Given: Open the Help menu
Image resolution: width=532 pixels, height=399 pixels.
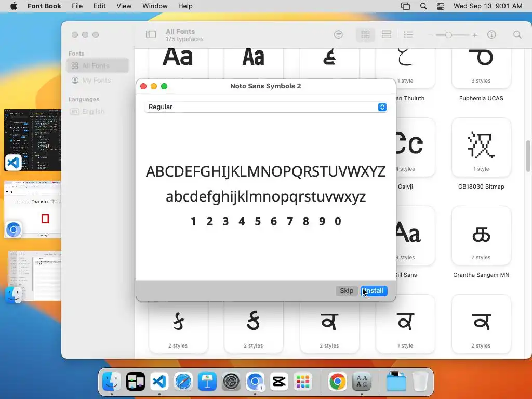Looking at the screenshot, I should [x=185, y=6].
